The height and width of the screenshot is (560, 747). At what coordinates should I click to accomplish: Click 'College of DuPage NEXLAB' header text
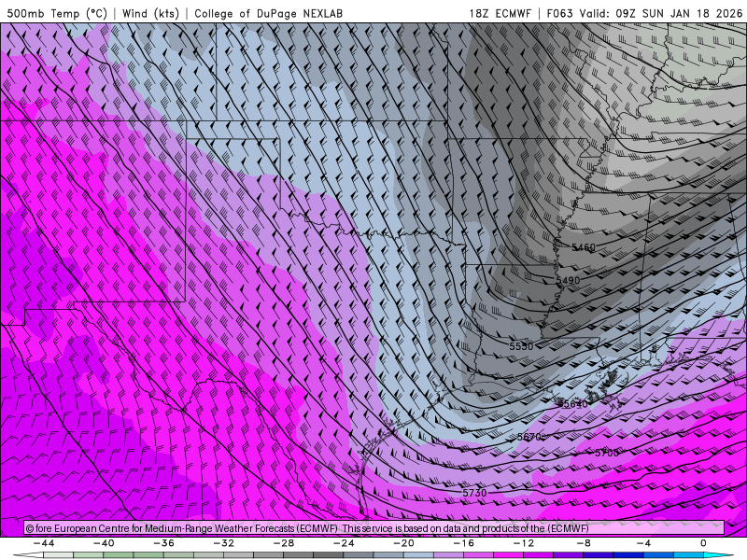pyautogui.click(x=268, y=13)
